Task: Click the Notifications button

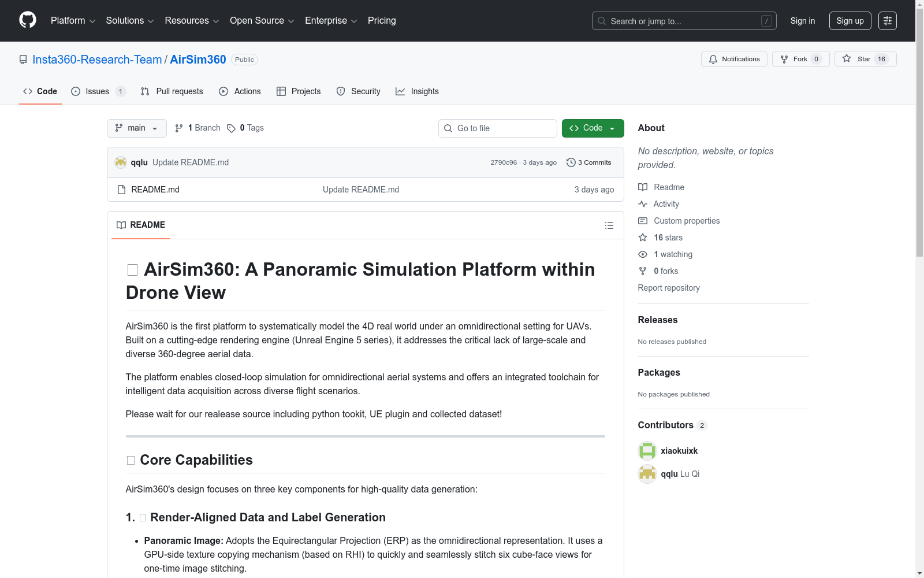Action: [734, 59]
